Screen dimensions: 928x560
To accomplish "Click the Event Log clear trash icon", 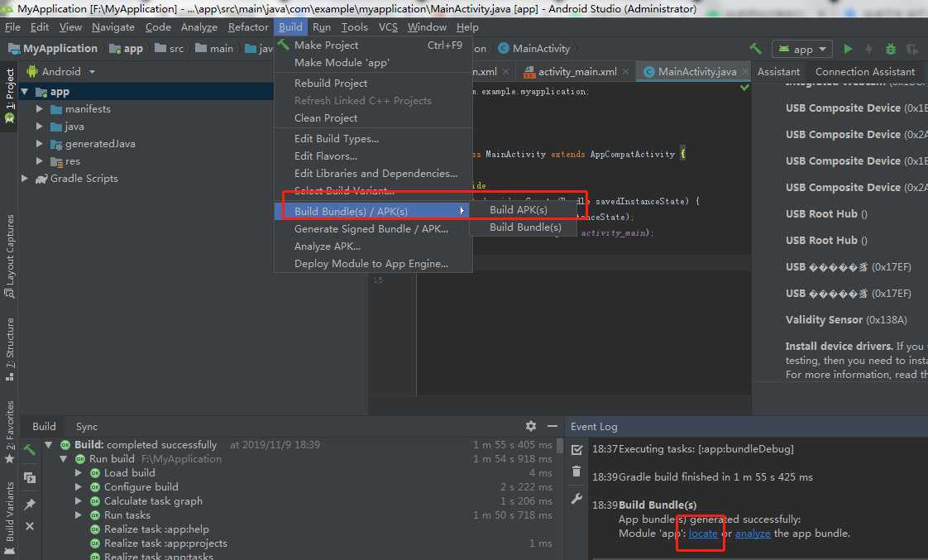I will click(x=576, y=471).
